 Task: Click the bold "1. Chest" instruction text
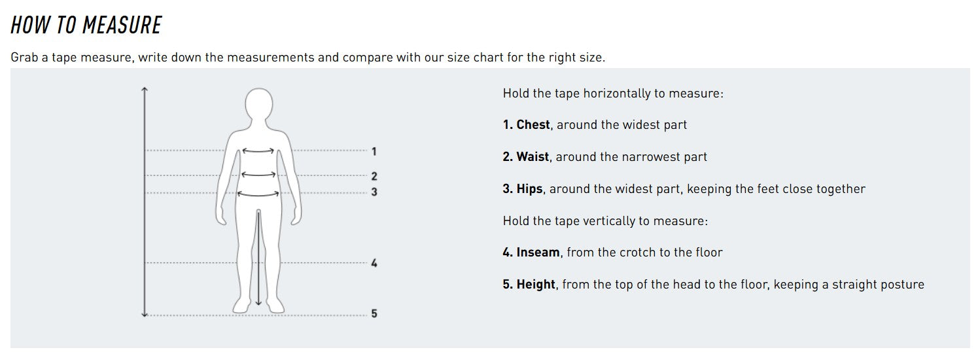527,124
